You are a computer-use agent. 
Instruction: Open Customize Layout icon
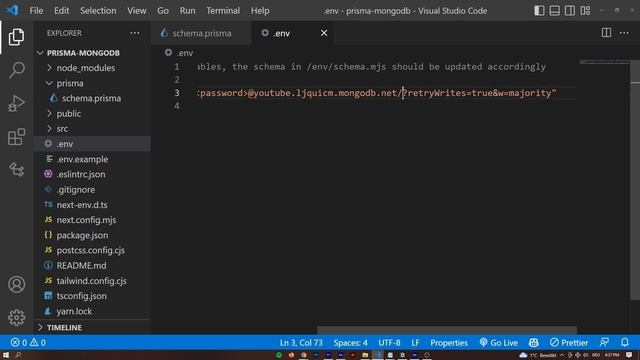click(x=585, y=11)
